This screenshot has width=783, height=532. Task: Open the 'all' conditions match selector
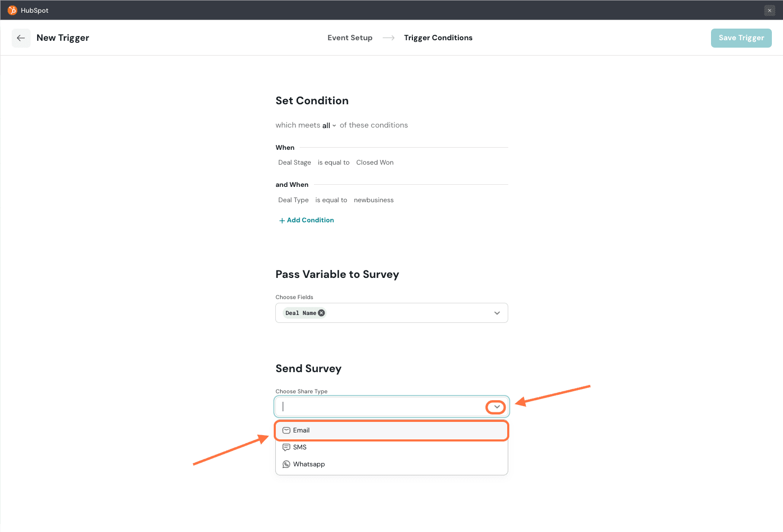click(329, 125)
